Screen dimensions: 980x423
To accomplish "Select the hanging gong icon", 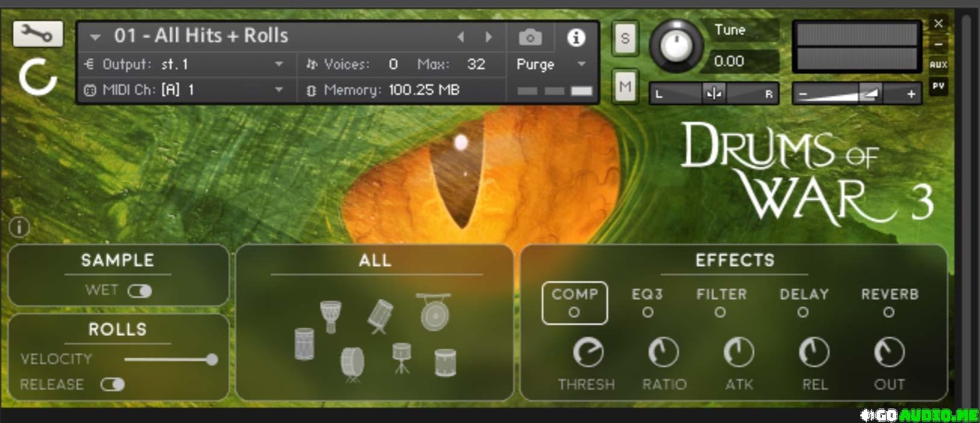I will point(434,312).
